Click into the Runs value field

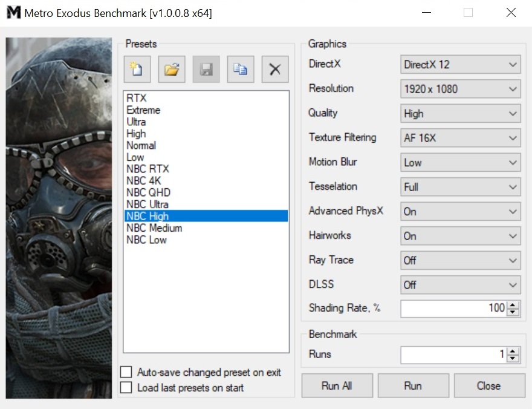point(454,355)
